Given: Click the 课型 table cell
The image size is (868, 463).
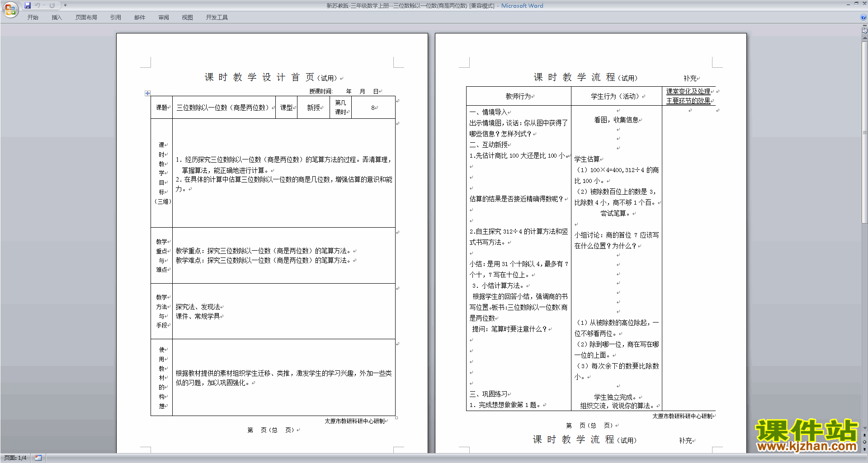Looking at the screenshot, I should (x=286, y=108).
